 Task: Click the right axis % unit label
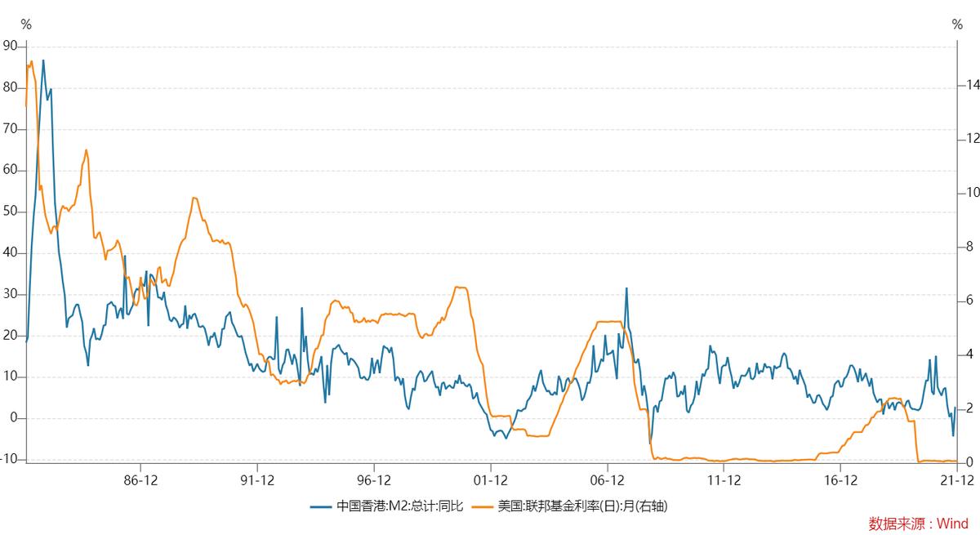957,25
